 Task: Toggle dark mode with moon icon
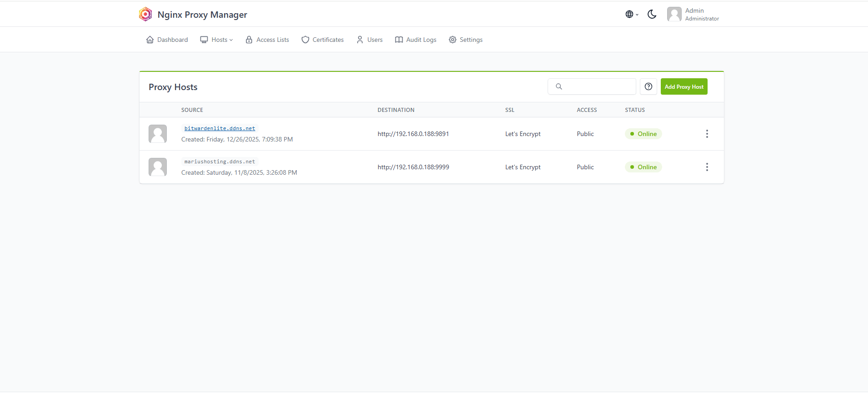pyautogui.click(x=652, y=14)
